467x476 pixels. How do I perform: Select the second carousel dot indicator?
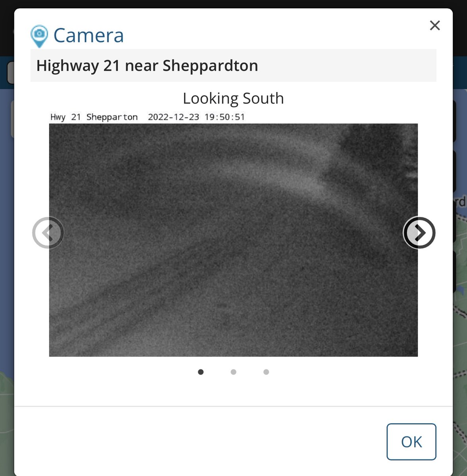tap(233, 372)
